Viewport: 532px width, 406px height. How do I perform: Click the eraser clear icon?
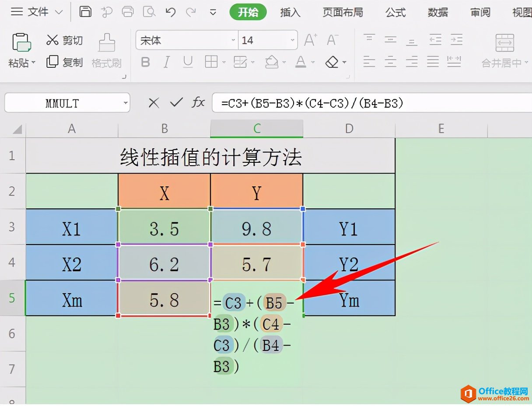click(332, 62)
